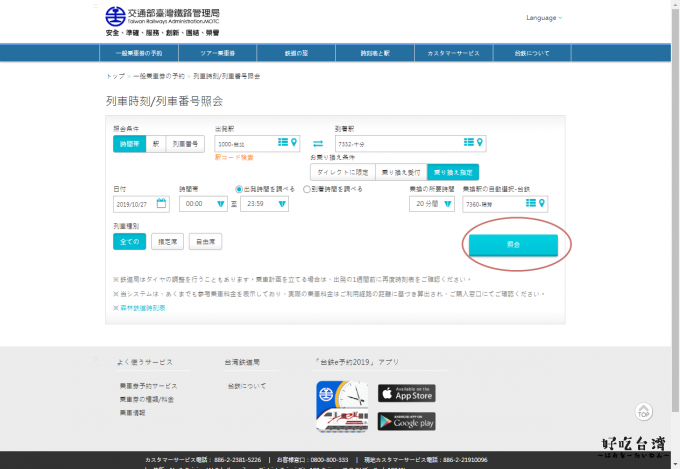This screenshot has height=469, width=680.
Task: Open station list icon for arrival station
Action: [468, 143]
